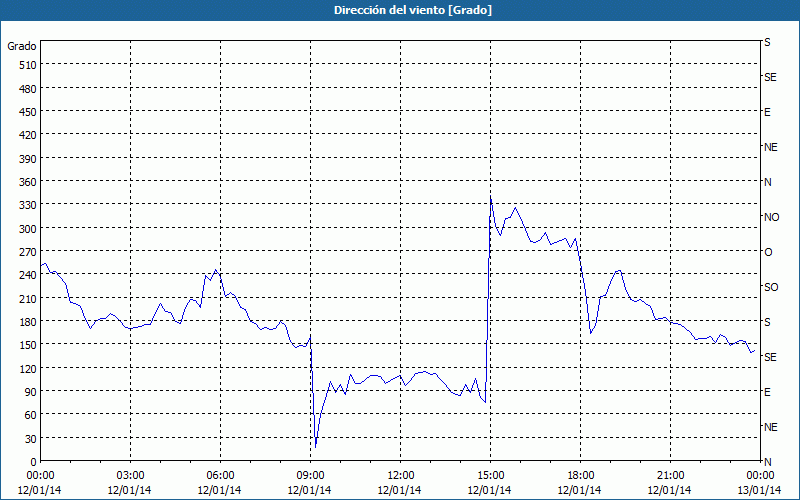Click the 210 value on the Grado axis
The height and width of the screenshot is (500, 800).
click(28, 298)
